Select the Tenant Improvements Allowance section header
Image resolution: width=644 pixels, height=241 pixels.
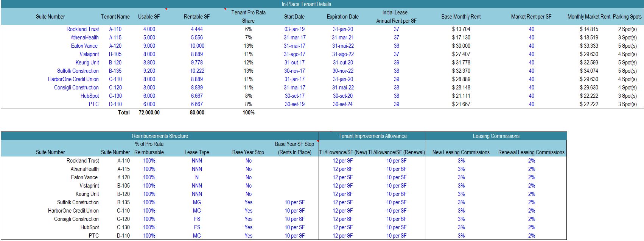pos(372,136)
